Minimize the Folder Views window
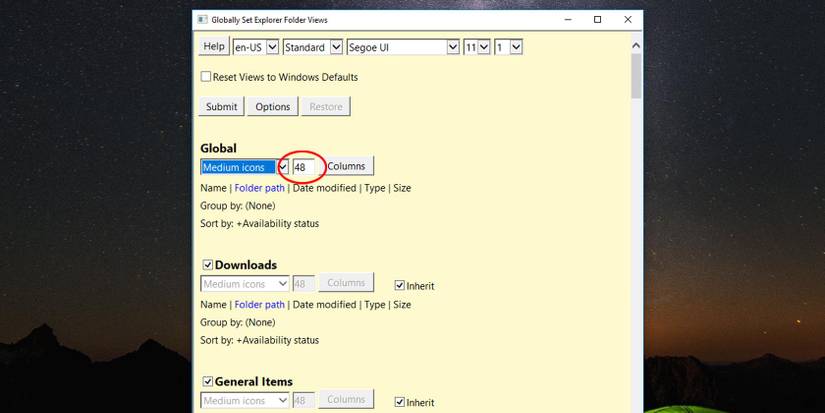Screen dimensions: 825x413 [x=568, y=19]
